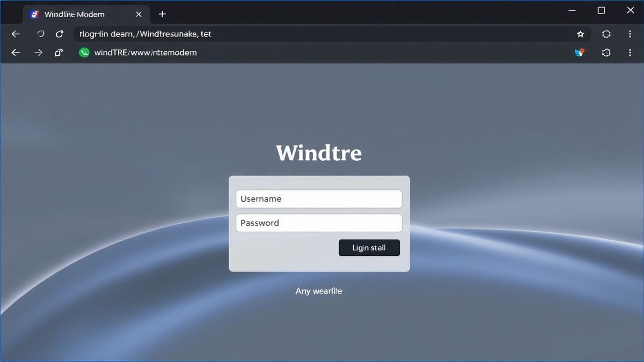This screenshot has width=644, height=362.
Task: Click the Windtre heading text
Action: tap(319, 153)
